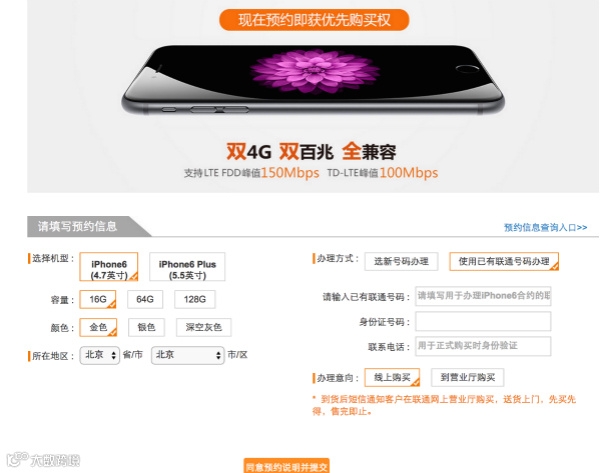Screen dimensions: 600x473
Task: Click 同意预约说明并提交 submit button
Action: [x=286, y=466]
